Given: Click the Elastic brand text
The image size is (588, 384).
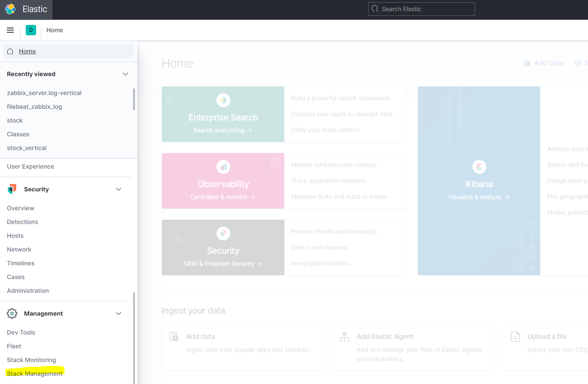Looking at the screenshot, I should [x=35, y=9].
